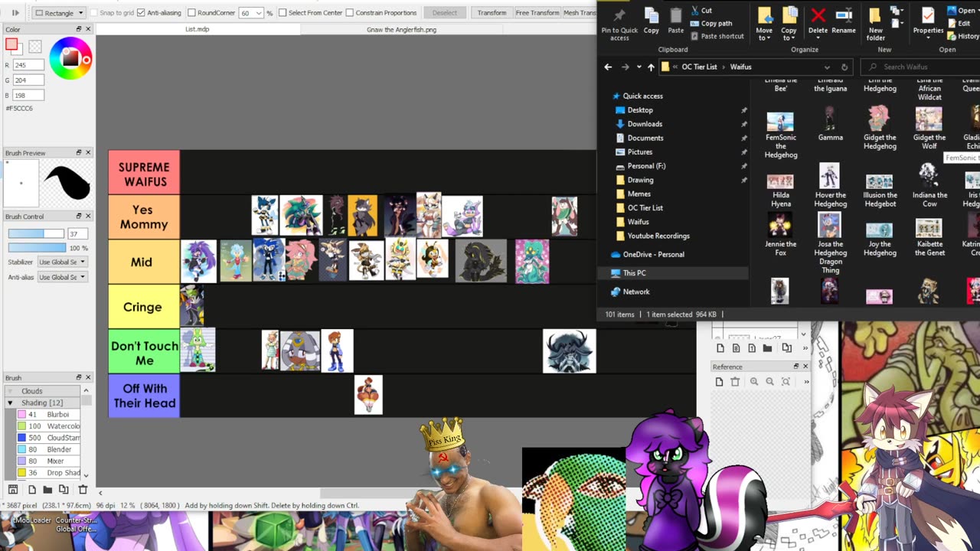Screen dimensions: 980x551
Task: Close the Color panel
Action: coord(88,29)
